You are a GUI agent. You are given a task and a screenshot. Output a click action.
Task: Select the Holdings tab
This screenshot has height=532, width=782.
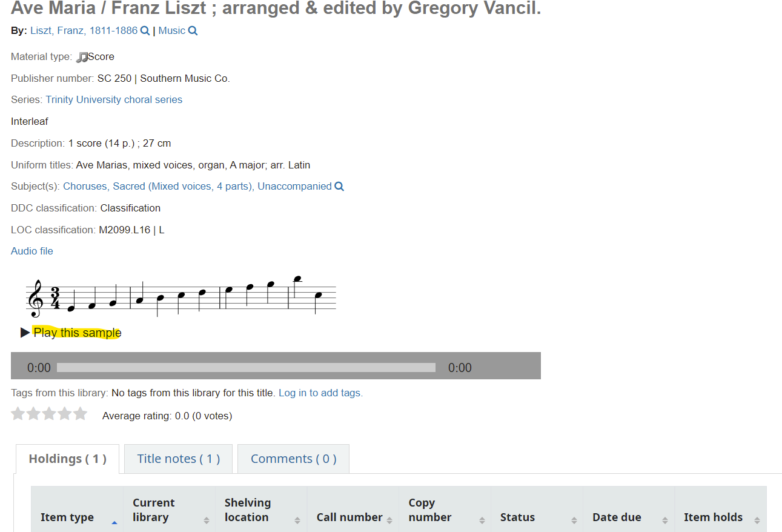click(68, 459)
